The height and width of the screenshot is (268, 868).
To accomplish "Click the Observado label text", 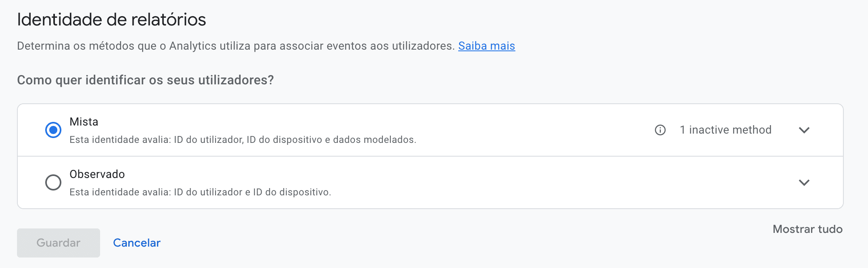I will (97, 174).
